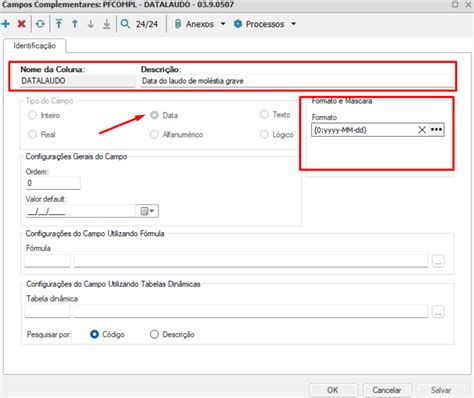Click the blue plus add-record icon
Image resolution: width=474 pixels, height=398 pixels.
coord(6,24)
